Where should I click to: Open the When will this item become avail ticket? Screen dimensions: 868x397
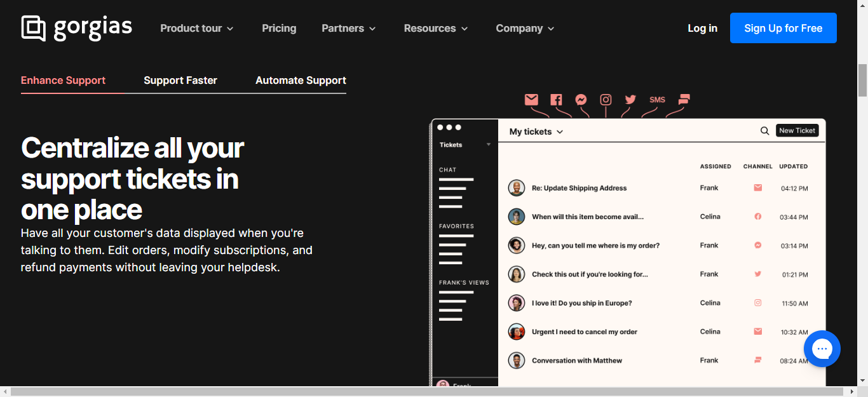(588, 217)
